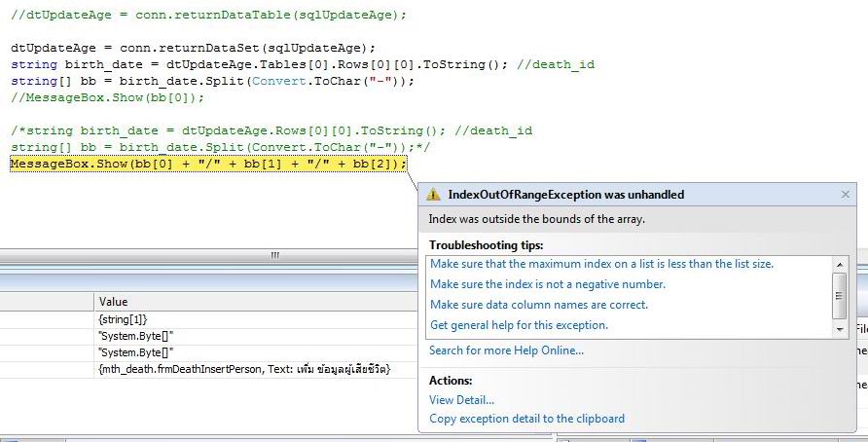The image size is (868, 442).
Task: Click the uncommented 'string[] bb = birth_date.Split' line
Action: coord(212,81)
